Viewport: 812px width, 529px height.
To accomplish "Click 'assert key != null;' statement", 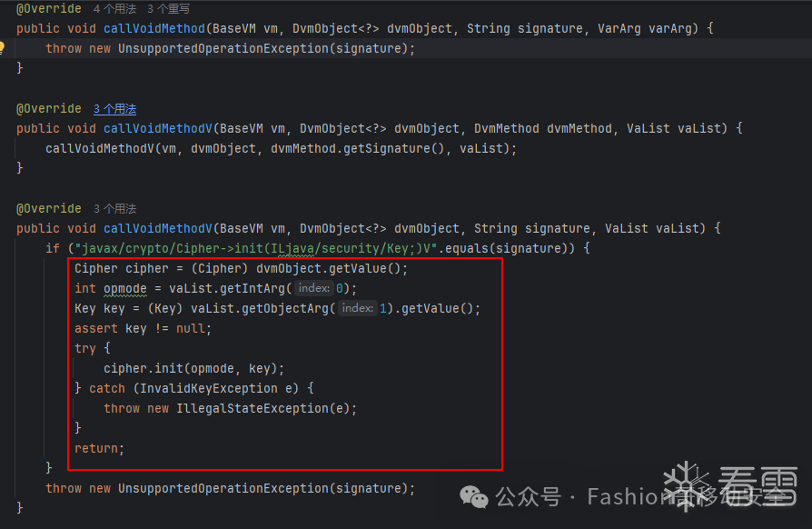I will (x=143, y=328).
